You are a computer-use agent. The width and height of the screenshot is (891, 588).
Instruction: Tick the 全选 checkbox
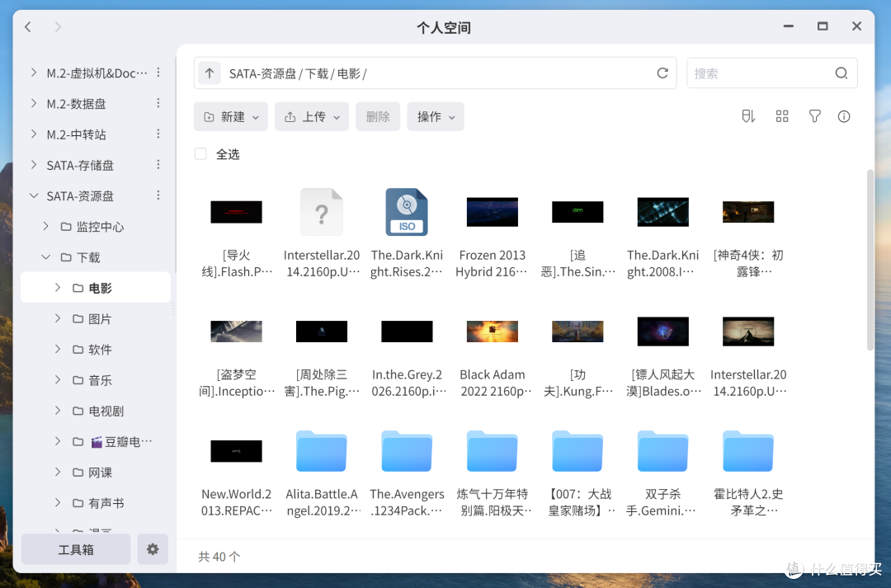(200, 154)
